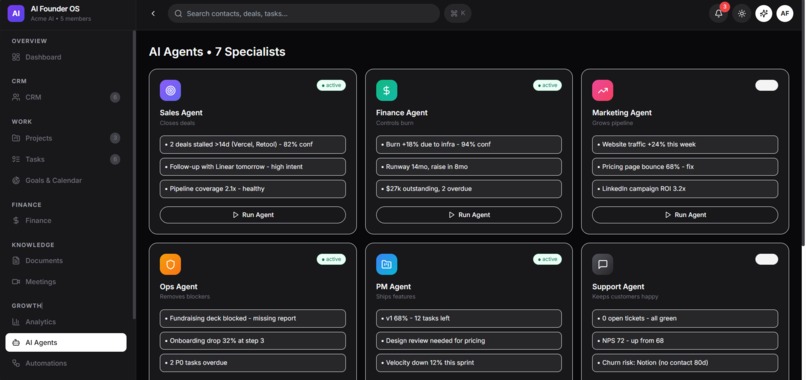Open "Churn risk: Notion" insight

click(685, 363)
